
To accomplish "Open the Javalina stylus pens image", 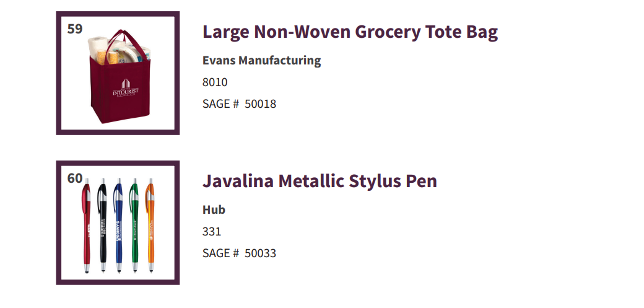I will coord(118,222).
